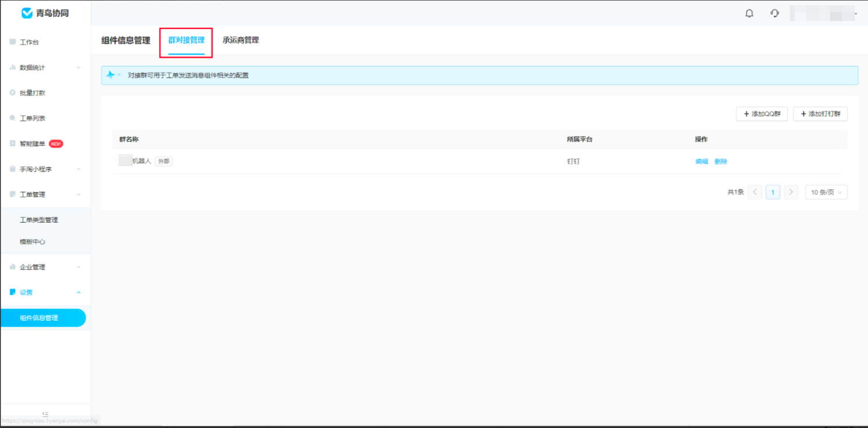Screen dimensions: 868x428
Task: Open the user account dropdown arrow
Action: coord(855,13)
